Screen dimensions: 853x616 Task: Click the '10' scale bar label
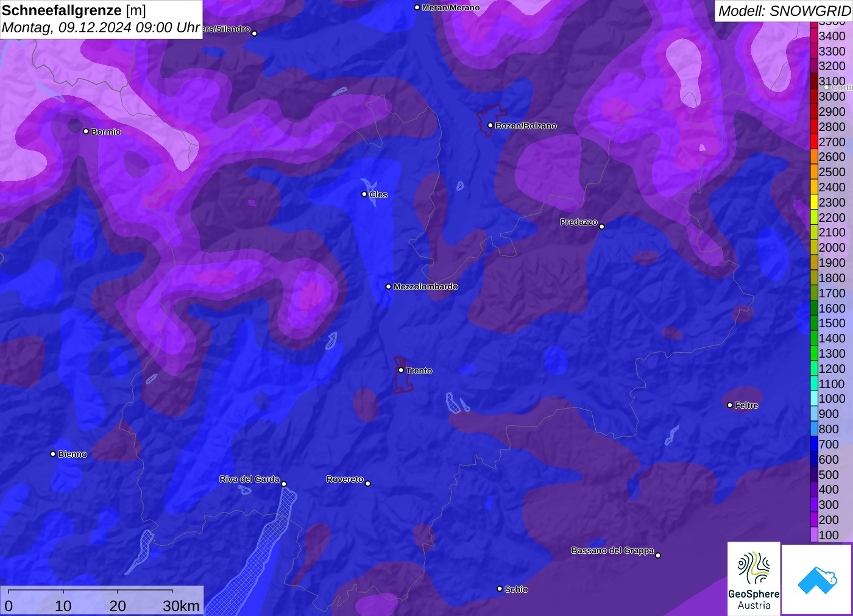[63, 606]
